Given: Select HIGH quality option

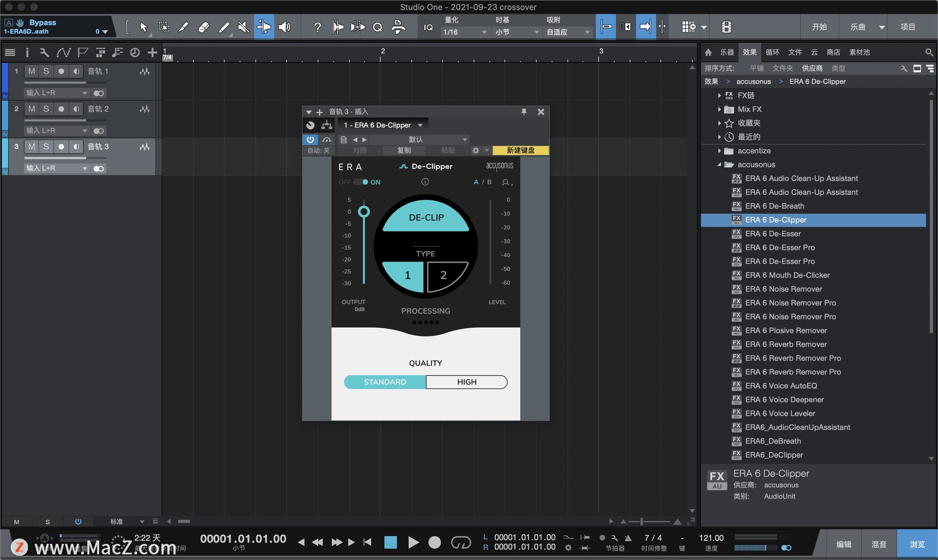Looking at the screenshot, I should pyautogui.click(x=467, y=382).
